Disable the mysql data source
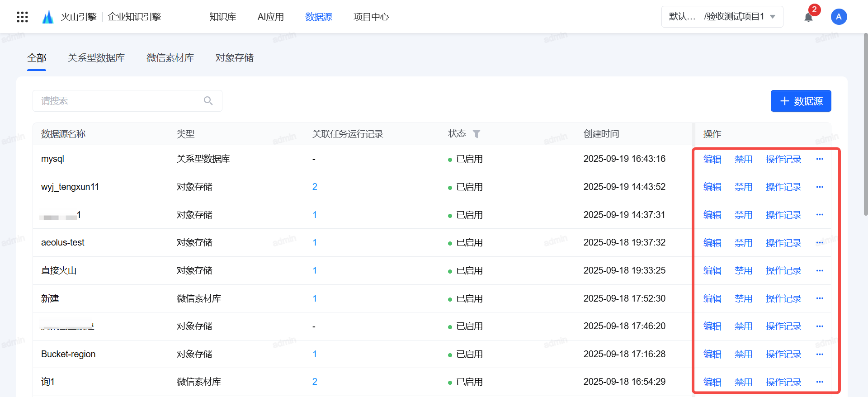Viewport: 868px width, 397px height. (x=743, y=159)
